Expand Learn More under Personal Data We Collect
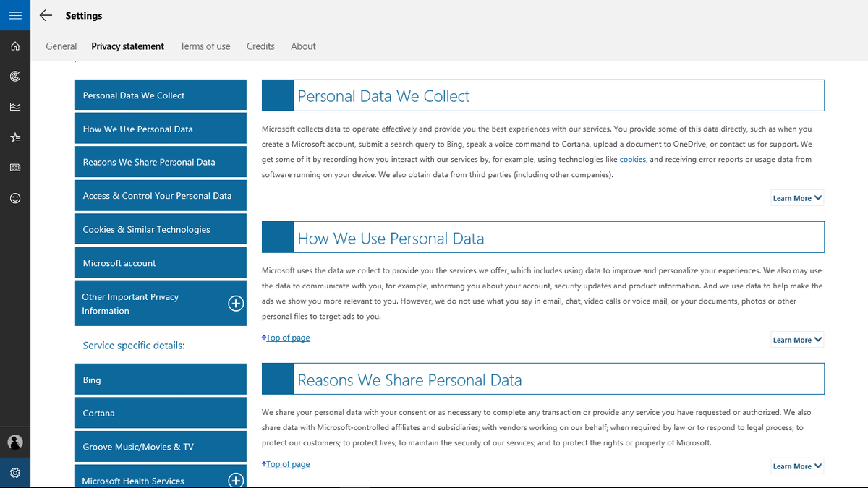This screenshot has width=868, height=488. 796,197
